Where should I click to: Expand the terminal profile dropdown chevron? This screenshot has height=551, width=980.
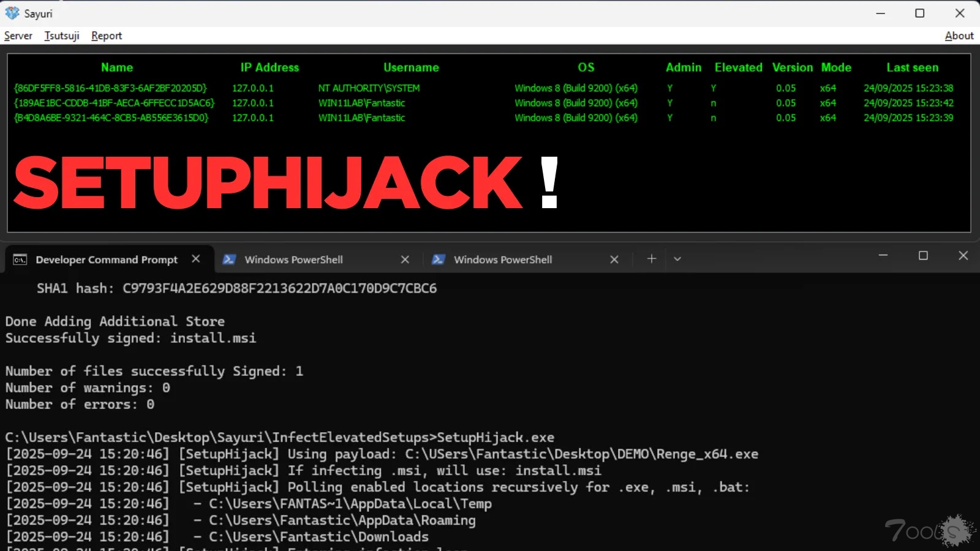(x=677, y=259)
